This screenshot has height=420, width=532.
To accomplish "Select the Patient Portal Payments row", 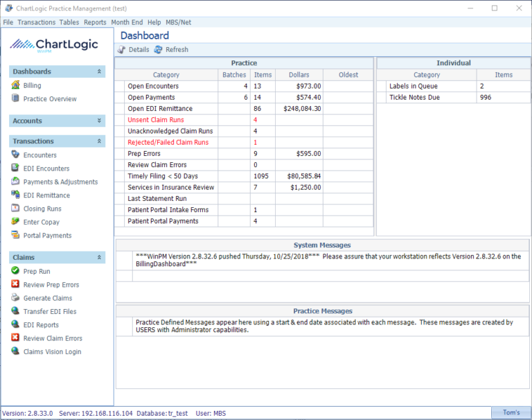I will click(244, 220).
